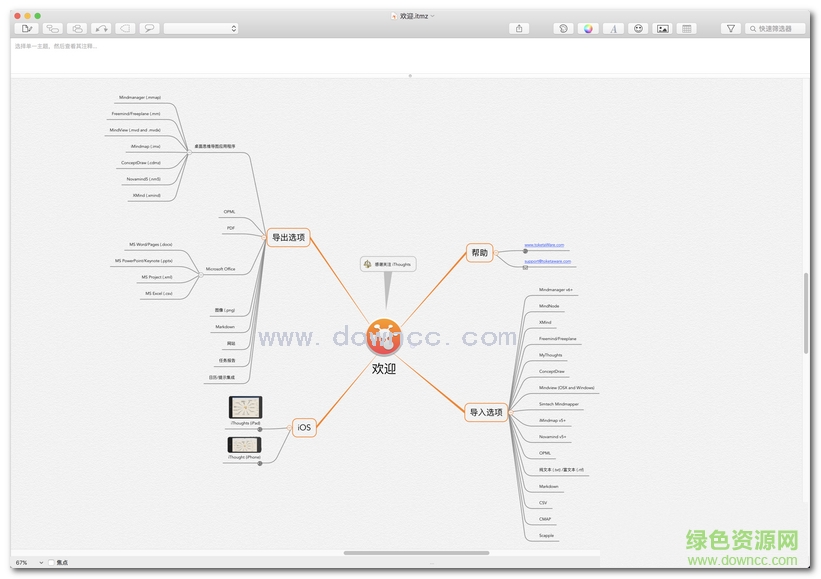The width and height of the screenshot is (821, 579).
Task: Open the icon grid panel in toolbar
Action: [x=687, y=28]
